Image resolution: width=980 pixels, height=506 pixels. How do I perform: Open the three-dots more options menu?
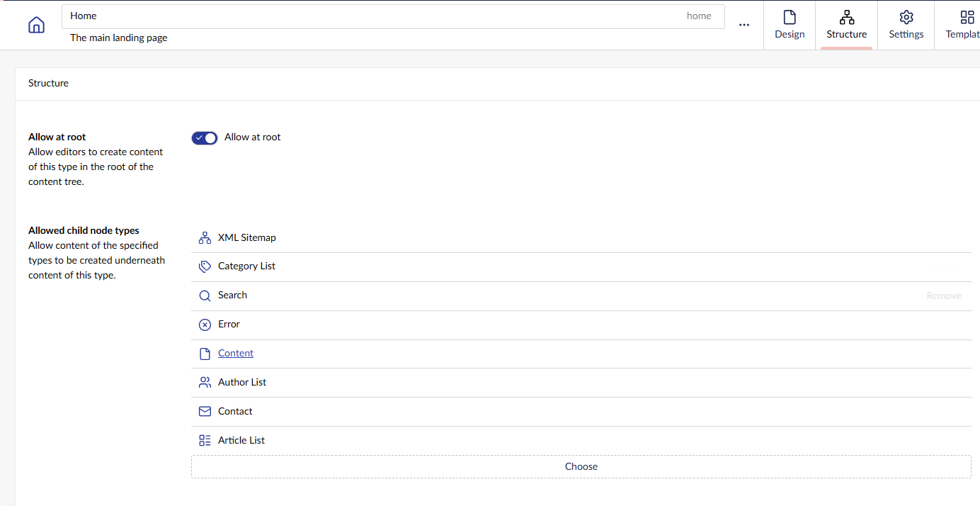744,25
